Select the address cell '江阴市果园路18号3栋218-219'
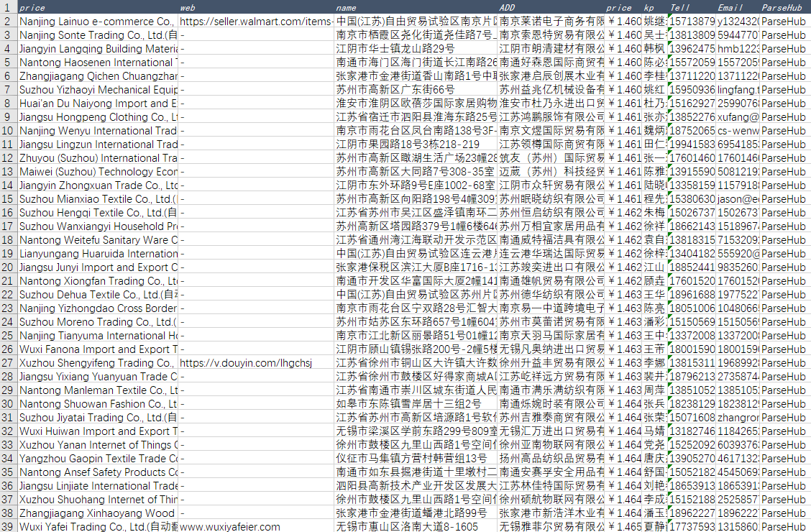The image size is (811, 532). (416, 145)
